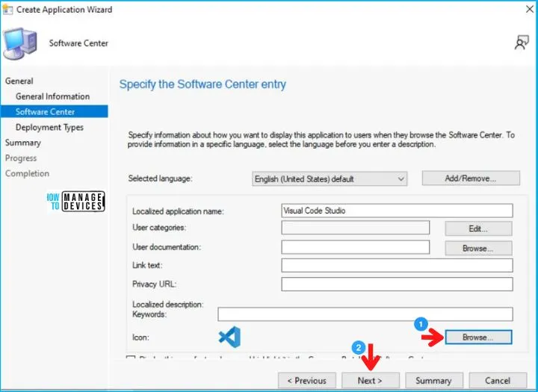538x392 pixels.
Task: Select Summary in the left navigation
Action: pyautogui.click(x=23, y=143)
